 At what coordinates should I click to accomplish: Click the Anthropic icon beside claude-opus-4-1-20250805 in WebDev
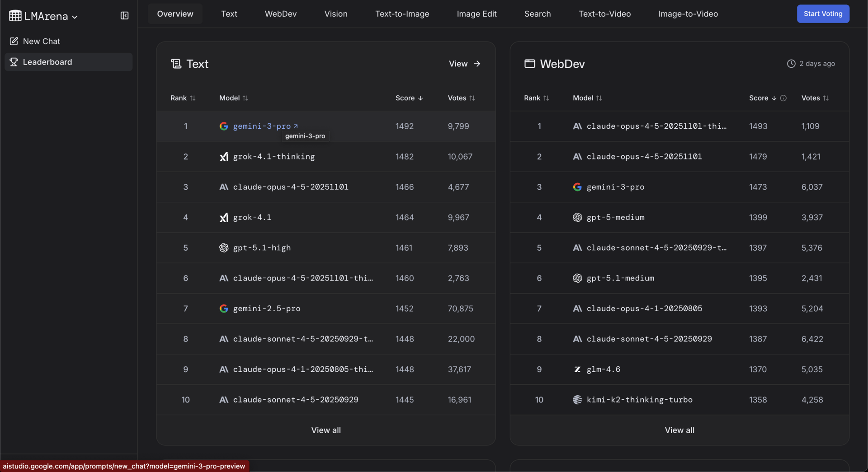tap(577, 308)
